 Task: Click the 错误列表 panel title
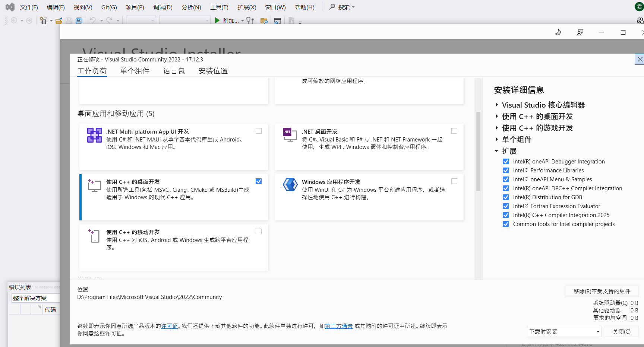tap(20, 287)
